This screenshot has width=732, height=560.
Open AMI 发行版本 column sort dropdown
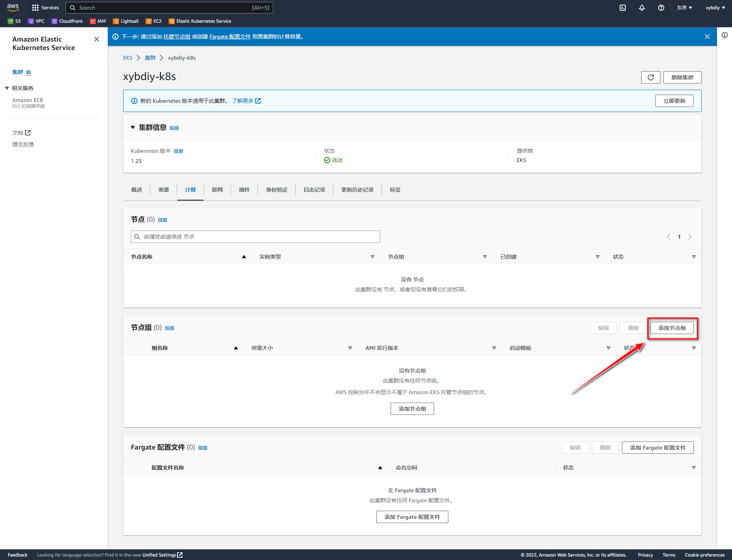tap(494, 348)
